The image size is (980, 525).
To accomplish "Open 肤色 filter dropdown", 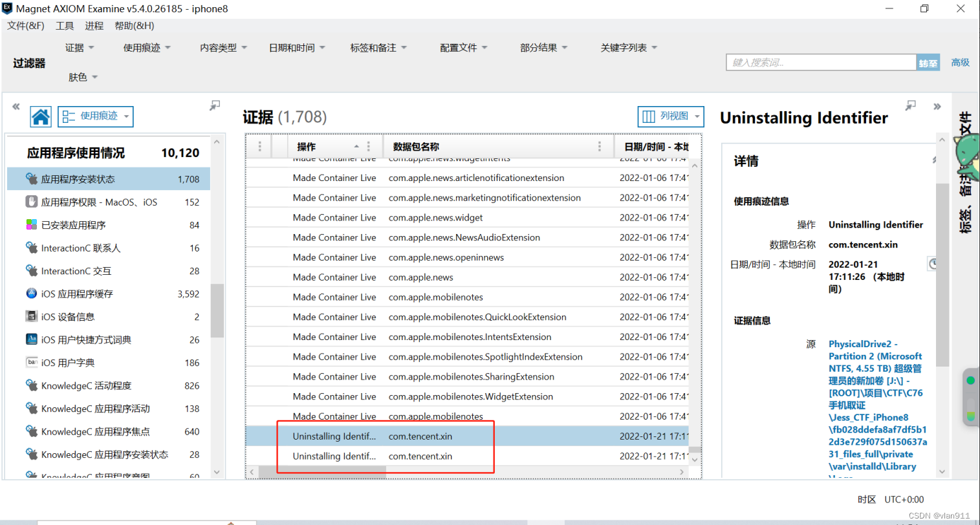I will [83, 77].
